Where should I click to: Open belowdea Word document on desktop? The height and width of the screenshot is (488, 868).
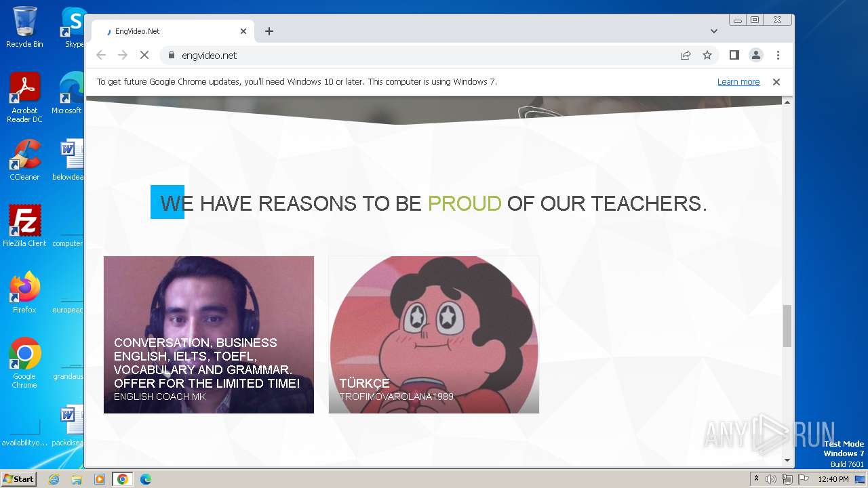pyautogui.click(x=68, y=160)
